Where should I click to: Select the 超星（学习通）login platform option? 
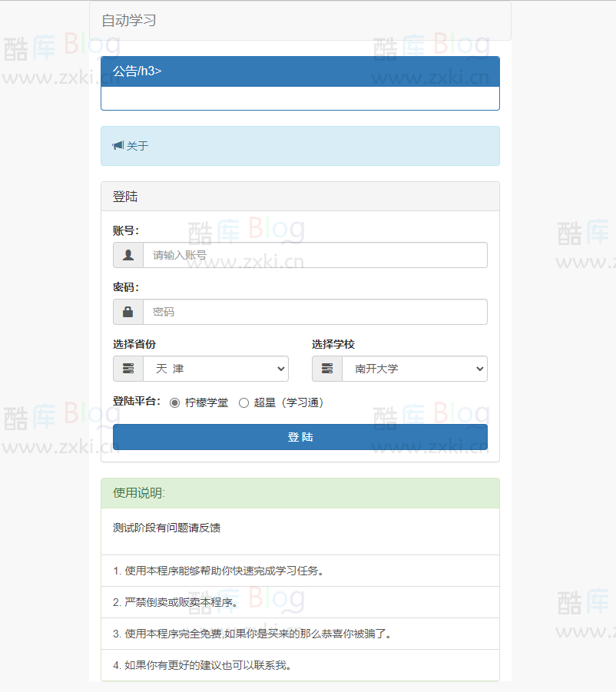(243, 402)
